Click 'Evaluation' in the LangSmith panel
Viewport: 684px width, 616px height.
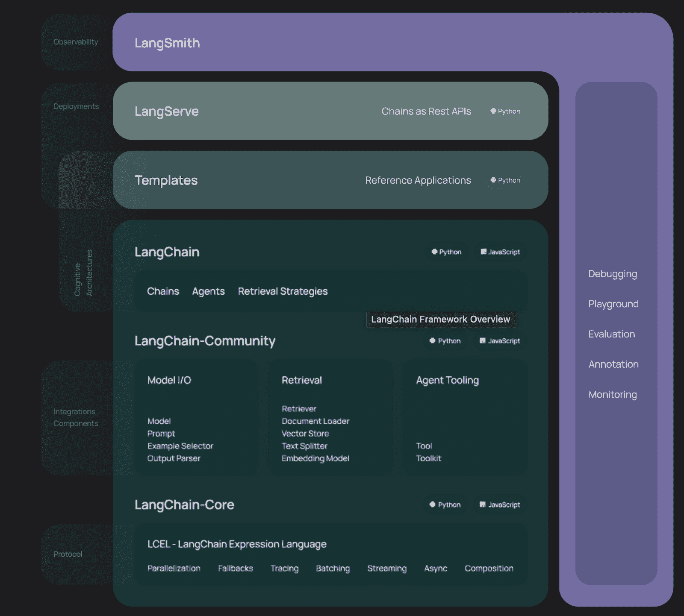click(x=612, y=334)
